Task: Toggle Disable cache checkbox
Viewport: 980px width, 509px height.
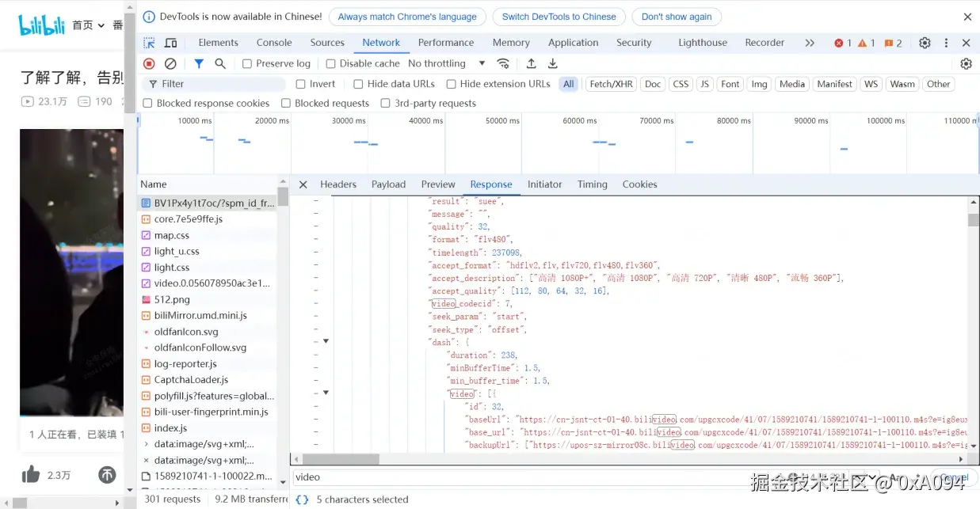Action: [x=331, y=63]
